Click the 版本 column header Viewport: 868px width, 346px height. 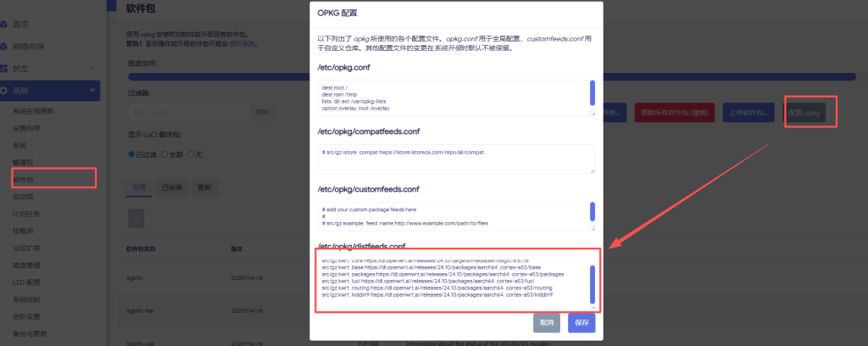(236, 249)
